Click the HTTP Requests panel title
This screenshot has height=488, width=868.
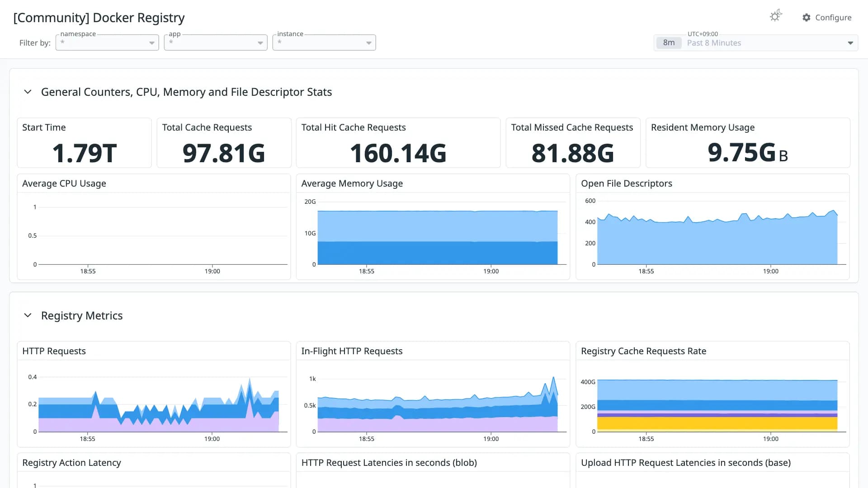[x=54, y=351]
